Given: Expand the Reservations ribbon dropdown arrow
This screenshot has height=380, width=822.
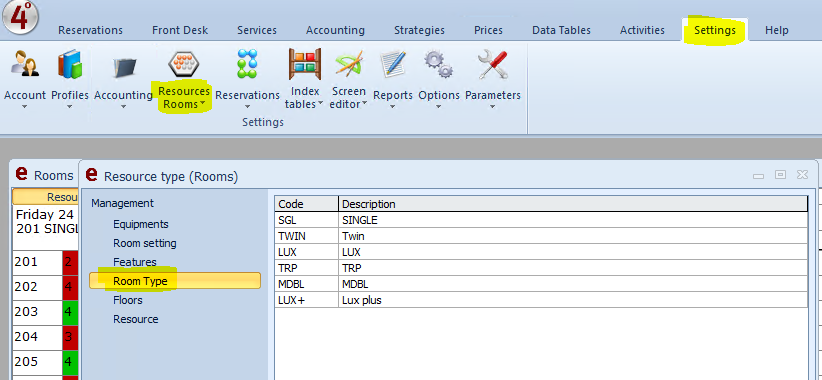Looking at the screenshot, I should coord(247,107).
